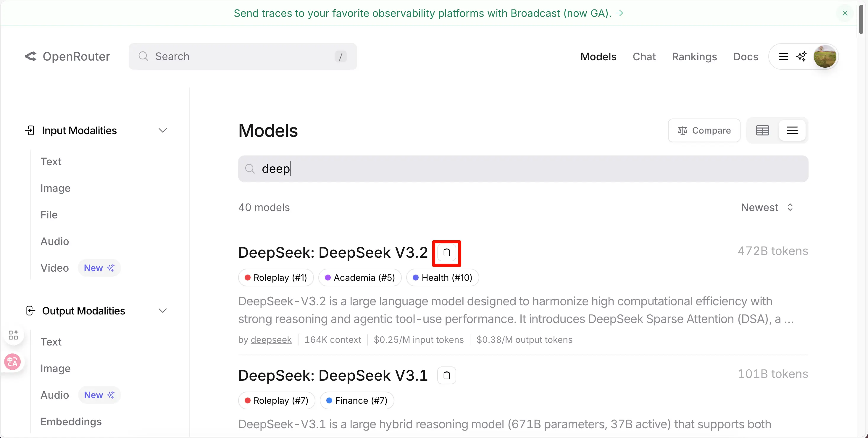Viewport: 868px width, 438px height.
Task: Go to the Chat page
Action: (x=644, y=56)
